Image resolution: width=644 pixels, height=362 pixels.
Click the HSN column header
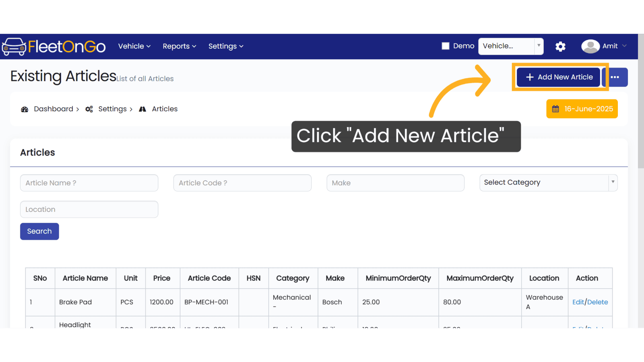click(x=254, y=278)
